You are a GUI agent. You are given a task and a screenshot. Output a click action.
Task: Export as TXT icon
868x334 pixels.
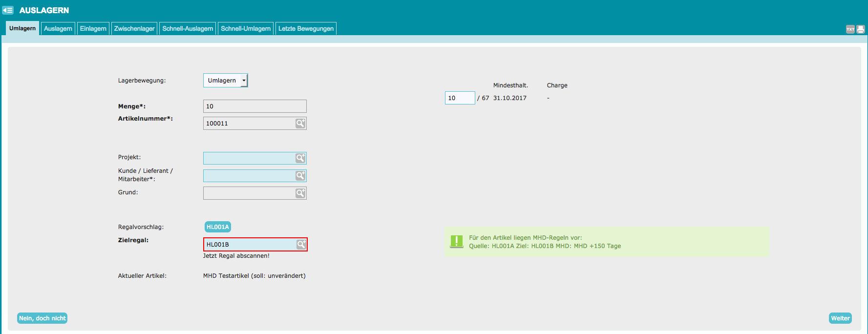850,29
